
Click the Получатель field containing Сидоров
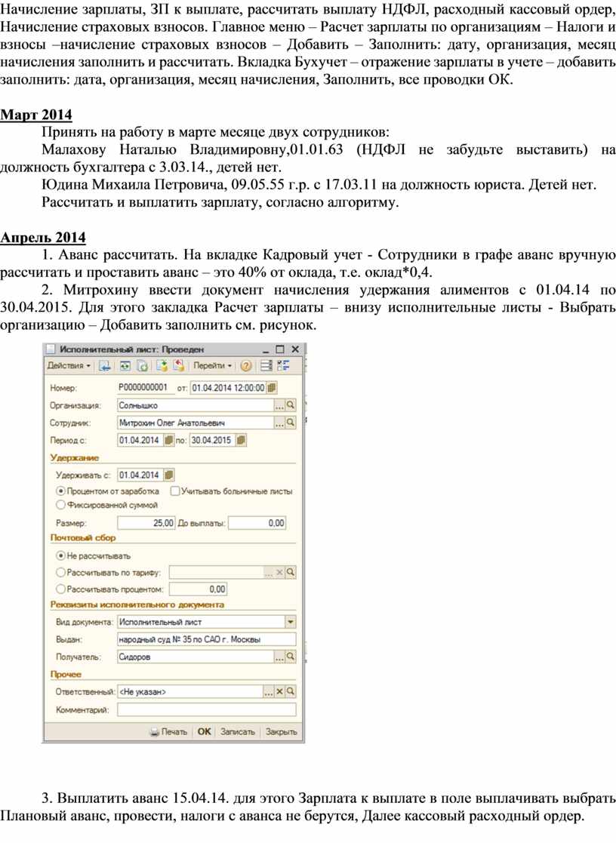pyautogui.click(x=196, y=657)
